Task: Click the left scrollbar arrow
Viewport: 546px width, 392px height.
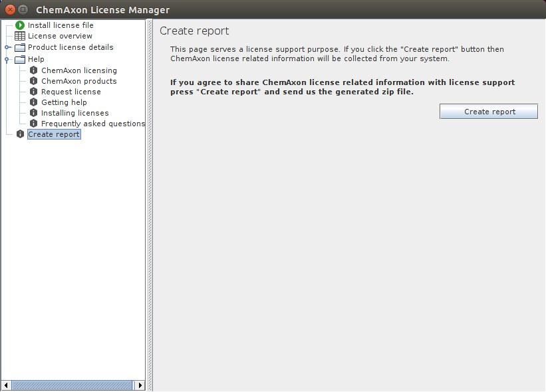Action: click(5, 385)
